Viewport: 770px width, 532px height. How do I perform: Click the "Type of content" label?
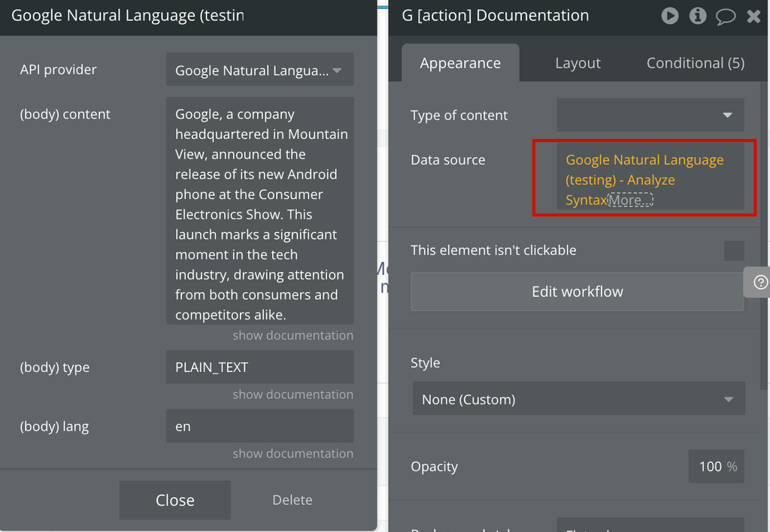click(x=459, y=115)
